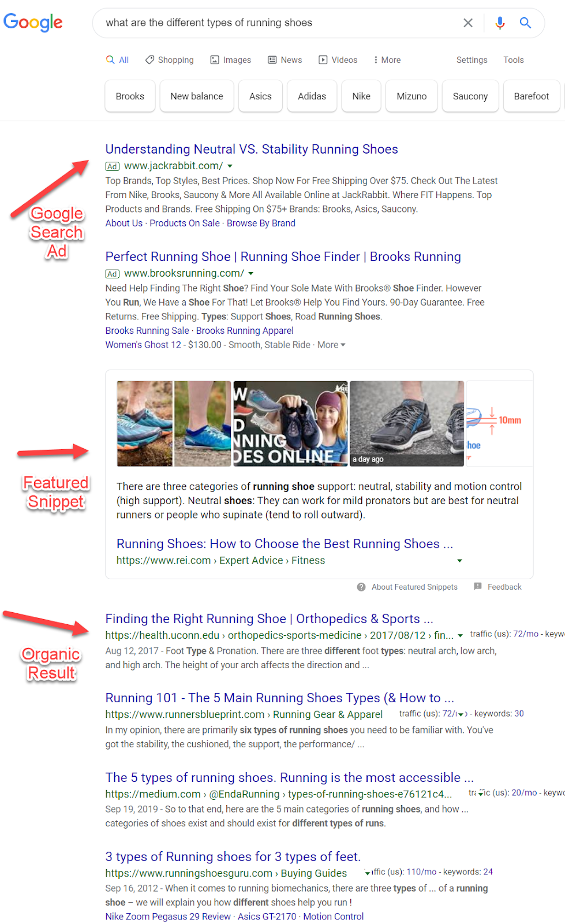Open search Tools
The height and width of the screenshot is (924, 565).
[x=513, y=60]
